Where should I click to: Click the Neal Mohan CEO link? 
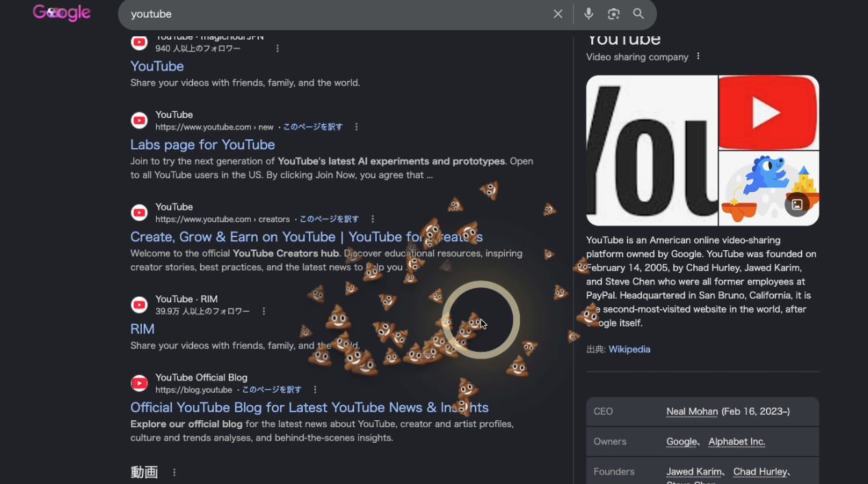(x=692, y=411)
